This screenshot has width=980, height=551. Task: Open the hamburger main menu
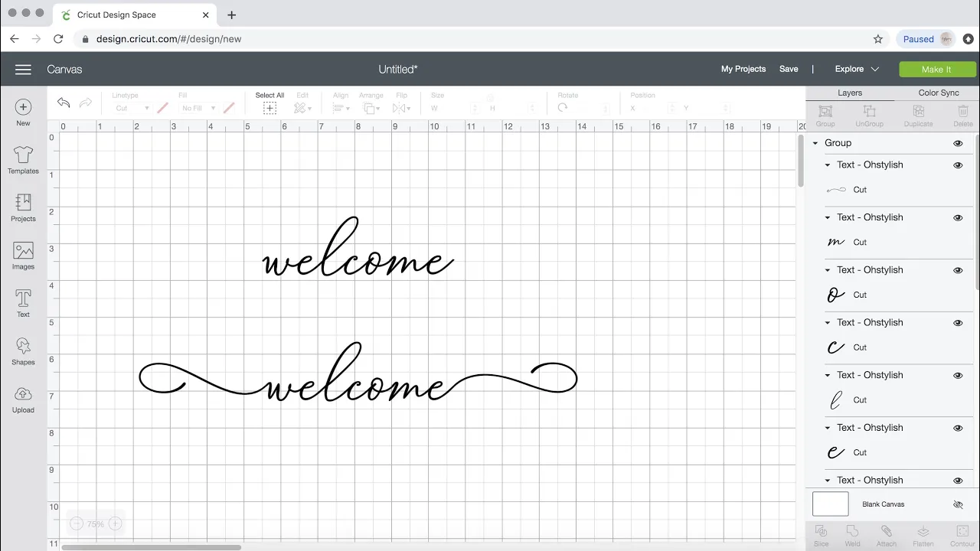click(23, 70)
